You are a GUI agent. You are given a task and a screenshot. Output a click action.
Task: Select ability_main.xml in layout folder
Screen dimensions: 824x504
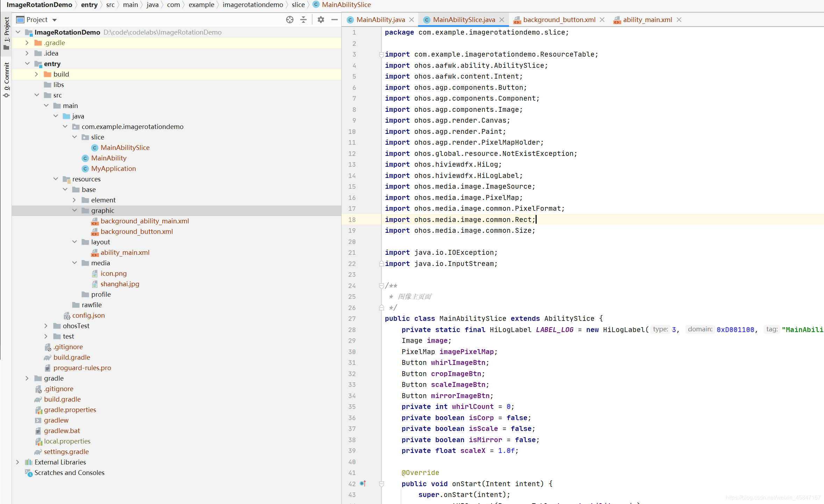click(x=125, y=252)
